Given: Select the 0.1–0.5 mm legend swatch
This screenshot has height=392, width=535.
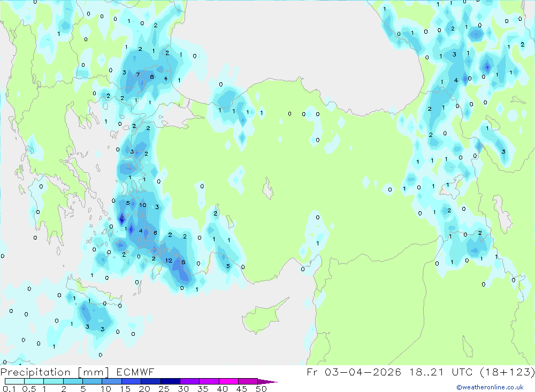Looking at the screenshot, I should click(x=14, y=381).
